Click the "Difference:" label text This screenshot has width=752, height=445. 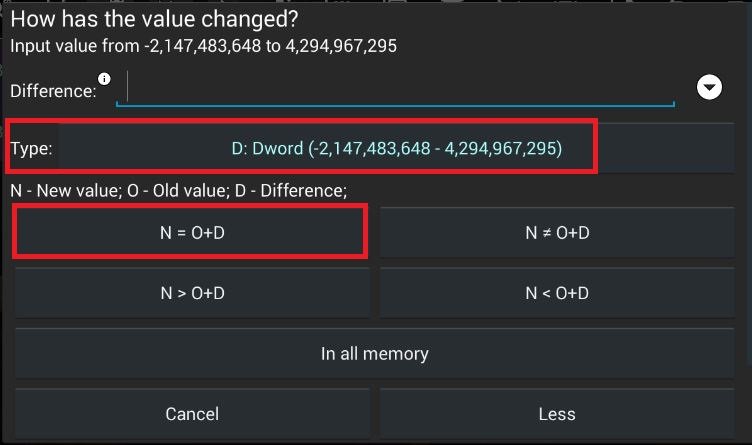[52, 91]
